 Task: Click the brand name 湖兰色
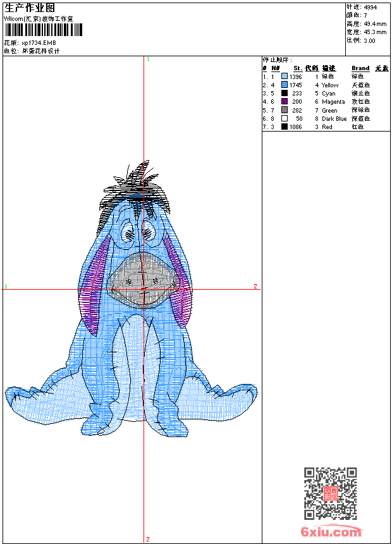click(x=361, y=94)
